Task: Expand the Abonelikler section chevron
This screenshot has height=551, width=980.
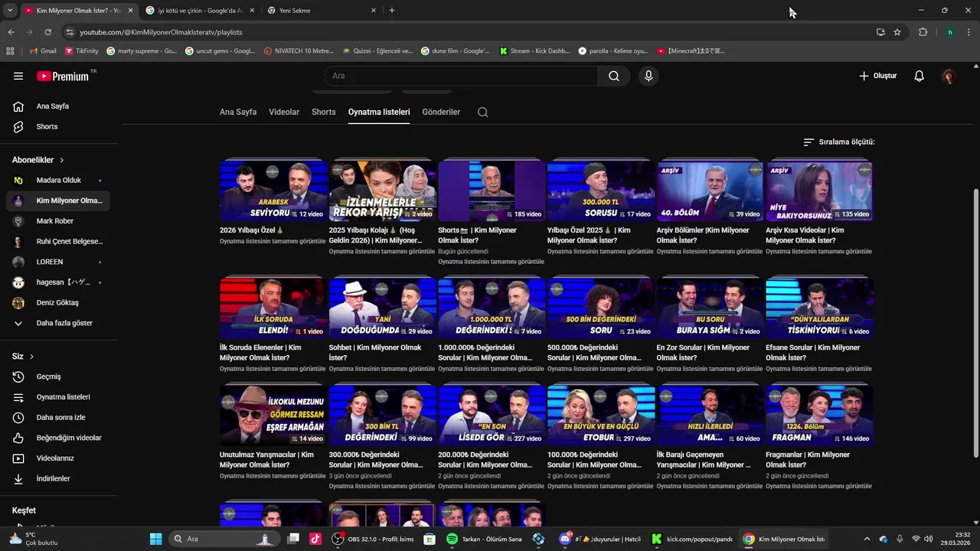Action: click(62, 160)
